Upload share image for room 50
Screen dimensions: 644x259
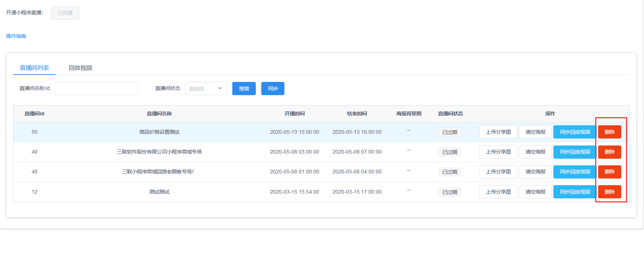point(498,132)
